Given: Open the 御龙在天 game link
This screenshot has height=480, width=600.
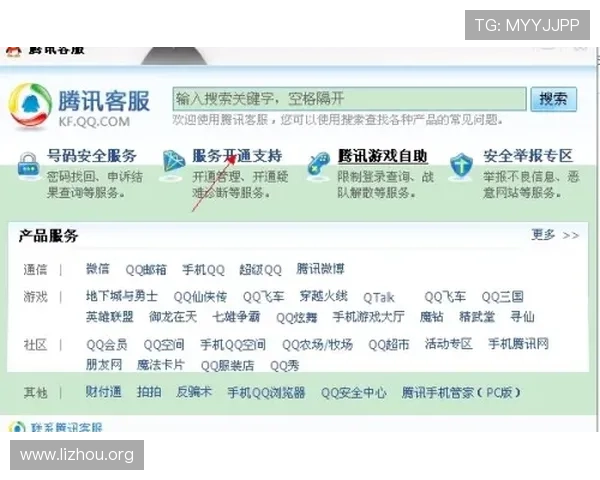Looking at the screenshot, I should (x=173, y=317).
